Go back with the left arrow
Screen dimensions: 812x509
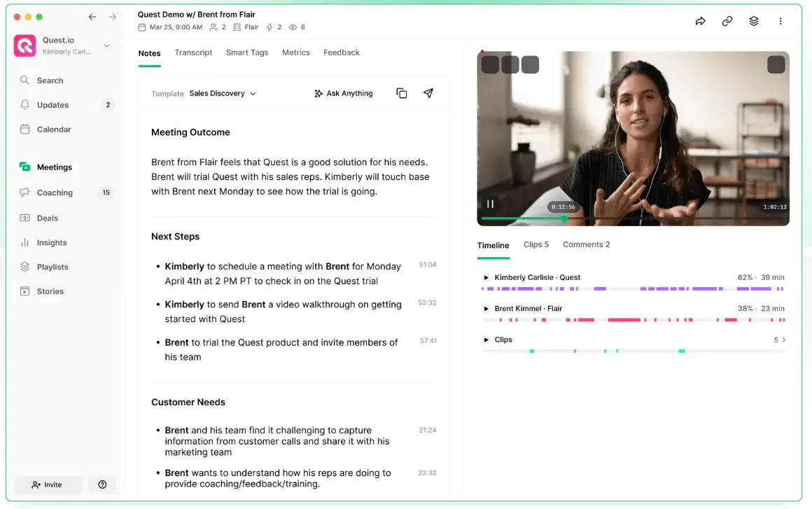(x=92, y=17)
